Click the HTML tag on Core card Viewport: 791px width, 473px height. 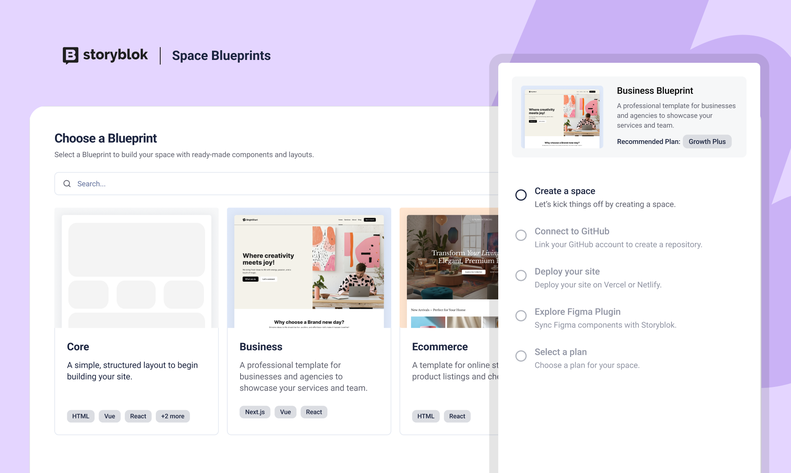[x=81, y=416]
